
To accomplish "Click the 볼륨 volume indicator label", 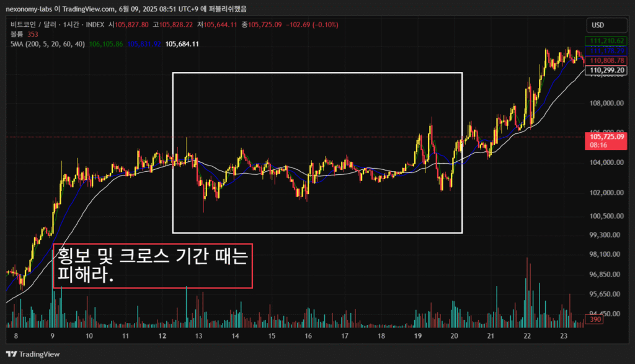I will [x=15, y=35].
